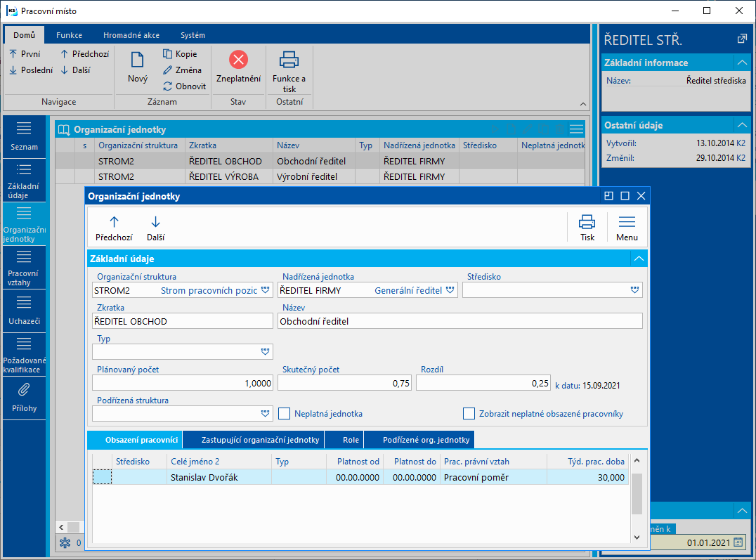Click the Tisk printer icon in dialog
This screenshot has height=560, width=756.
pyautogui.click(x=587, y=223)
